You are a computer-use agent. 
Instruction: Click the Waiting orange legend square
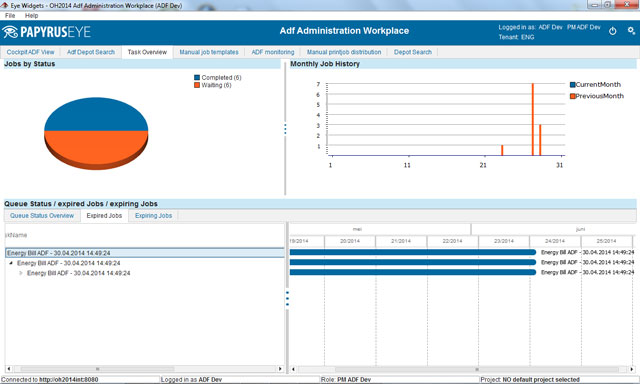pos(197,85)
